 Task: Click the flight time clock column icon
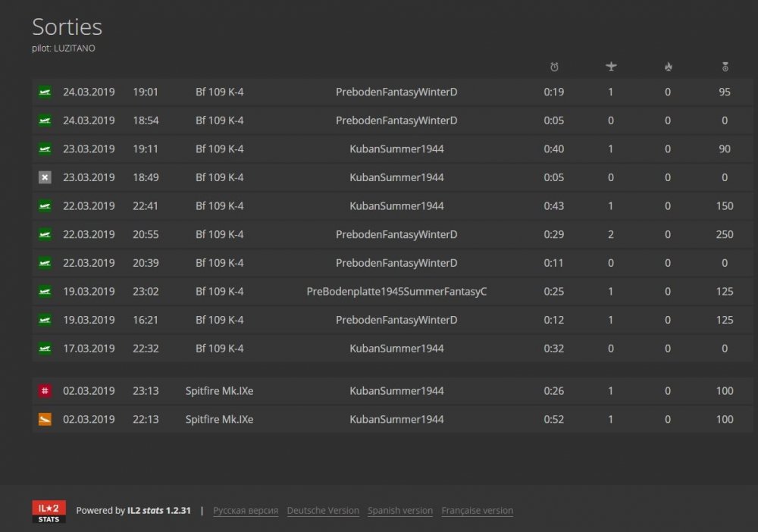(x=554, y=67)
